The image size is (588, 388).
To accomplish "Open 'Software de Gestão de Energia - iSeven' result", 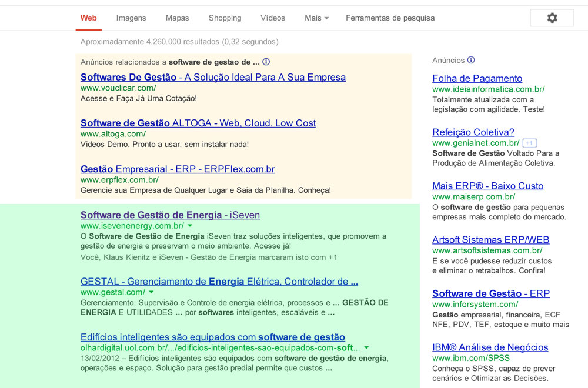I will [x=170, y=215].
